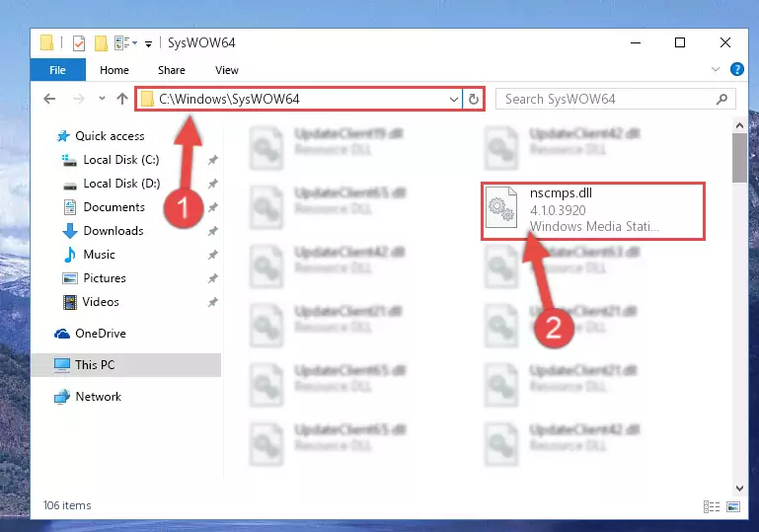Click the pin icon next to Pictures
The image size is (759, 532).
point(212,278)
